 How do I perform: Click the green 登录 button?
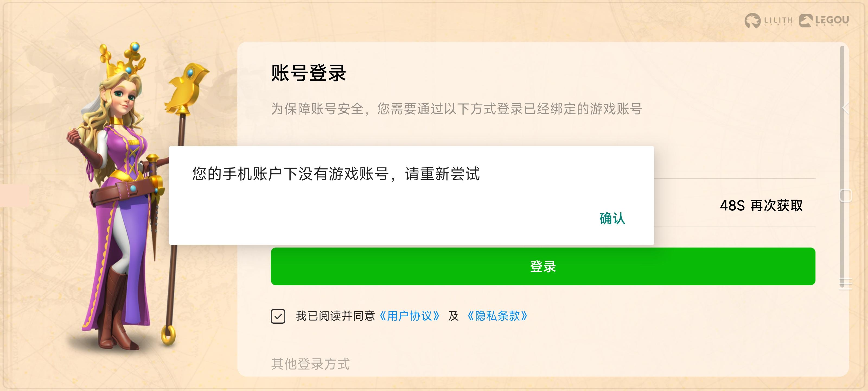tap(543, 266)
